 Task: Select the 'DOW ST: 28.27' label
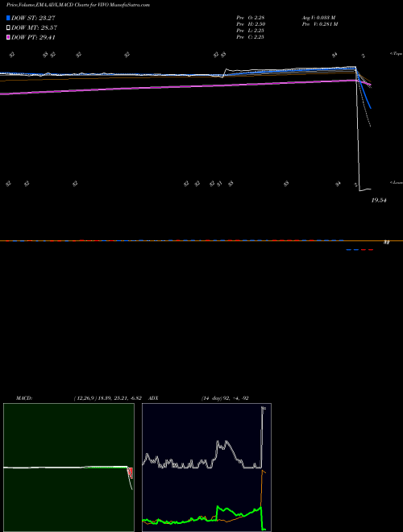(33, 18)
